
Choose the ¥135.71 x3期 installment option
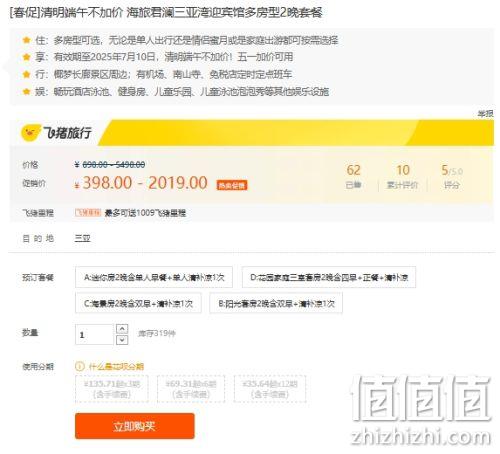pos(112,389)
